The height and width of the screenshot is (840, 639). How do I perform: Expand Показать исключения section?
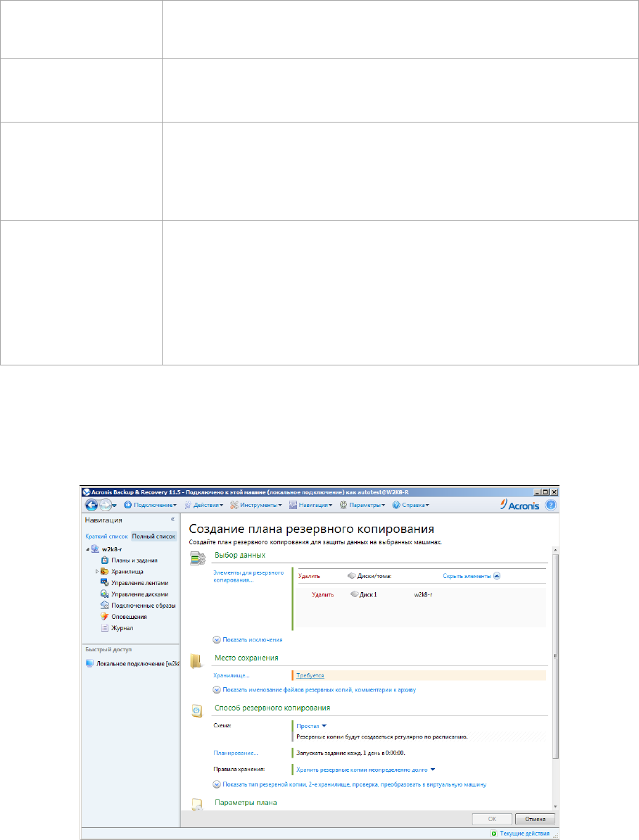point(253,639)
